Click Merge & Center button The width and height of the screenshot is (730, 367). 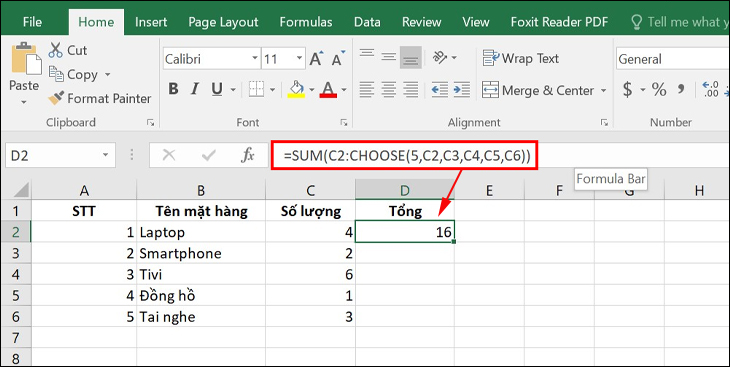click(538, 89)
